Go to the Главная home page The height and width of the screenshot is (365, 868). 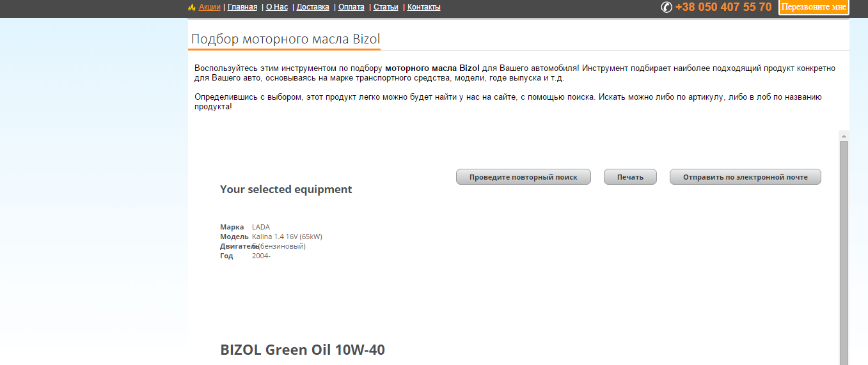(x=242, y=7)
